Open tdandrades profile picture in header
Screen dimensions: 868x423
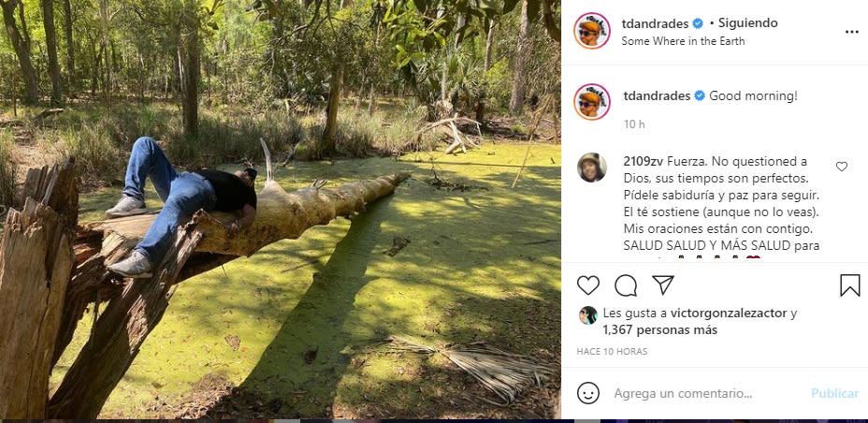[592, 31]
